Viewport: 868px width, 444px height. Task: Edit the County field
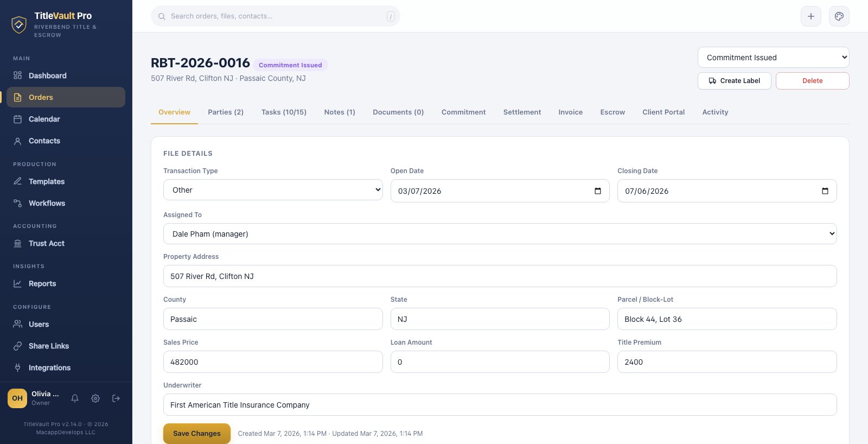point(273,319)
